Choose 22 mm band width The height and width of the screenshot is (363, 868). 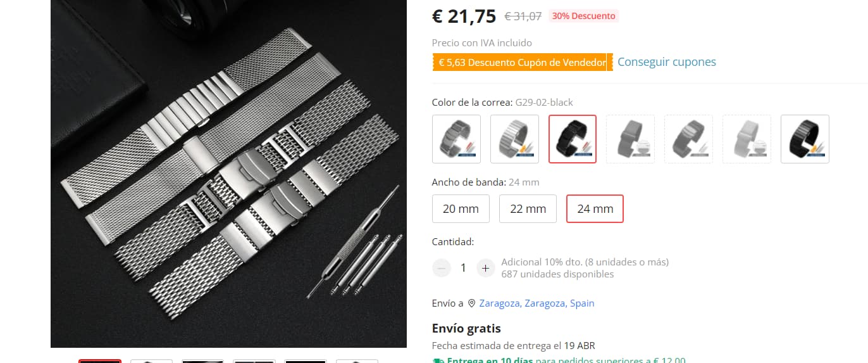[x=528, y=208]
